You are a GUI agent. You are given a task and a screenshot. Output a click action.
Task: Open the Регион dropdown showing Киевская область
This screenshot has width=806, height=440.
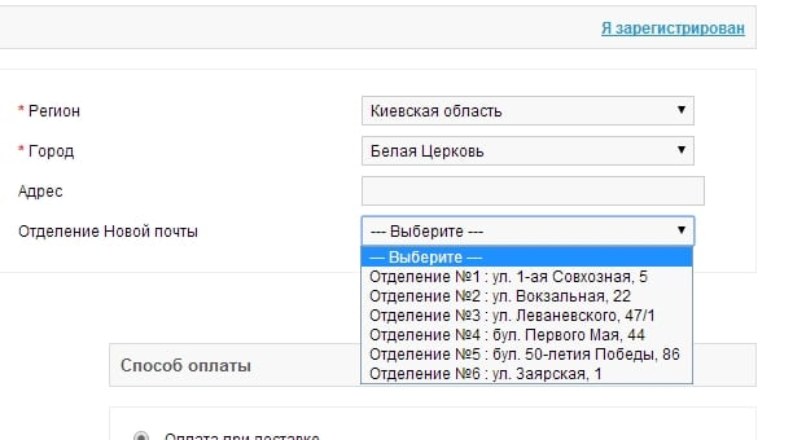tap(527, 111)
